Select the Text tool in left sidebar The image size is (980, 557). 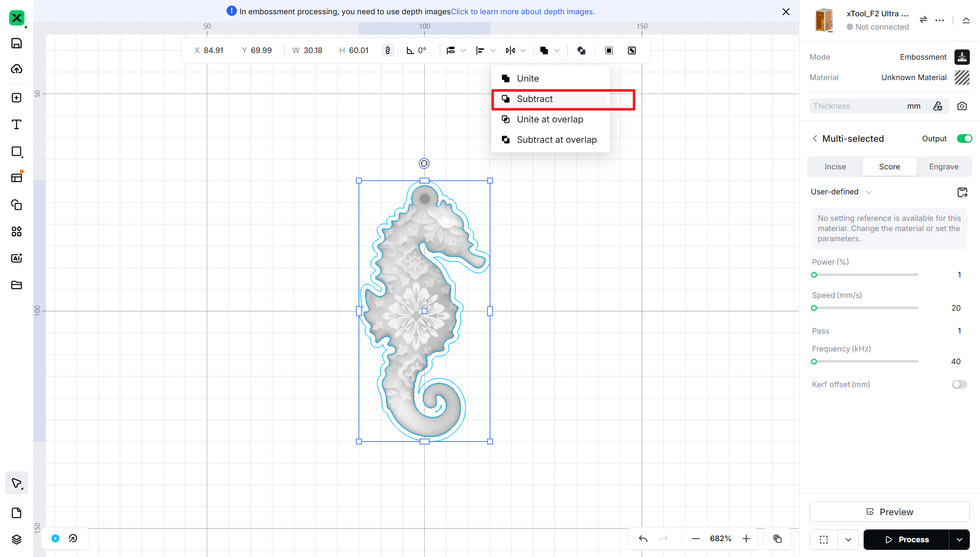(16, 124)
